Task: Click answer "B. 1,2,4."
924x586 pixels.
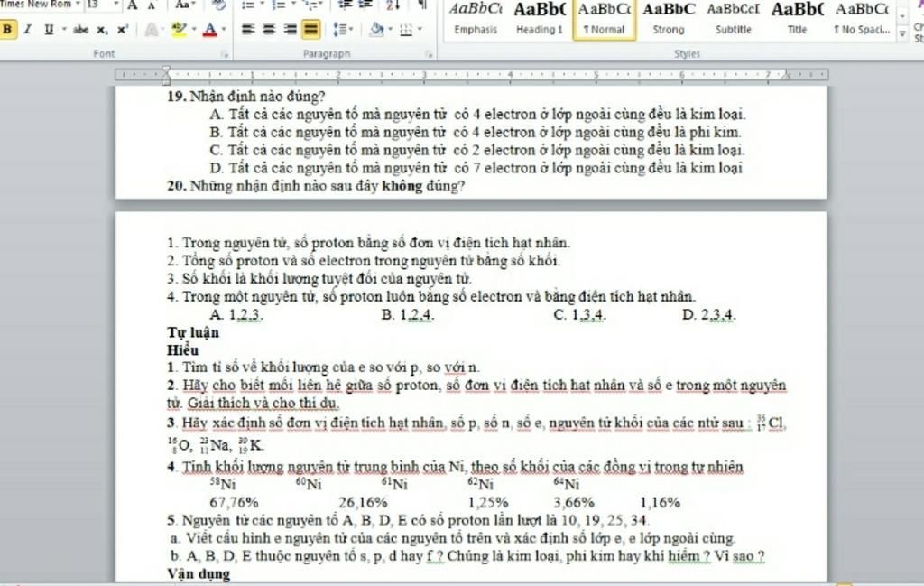Action: pyautogui.click(x=408, y=315)
